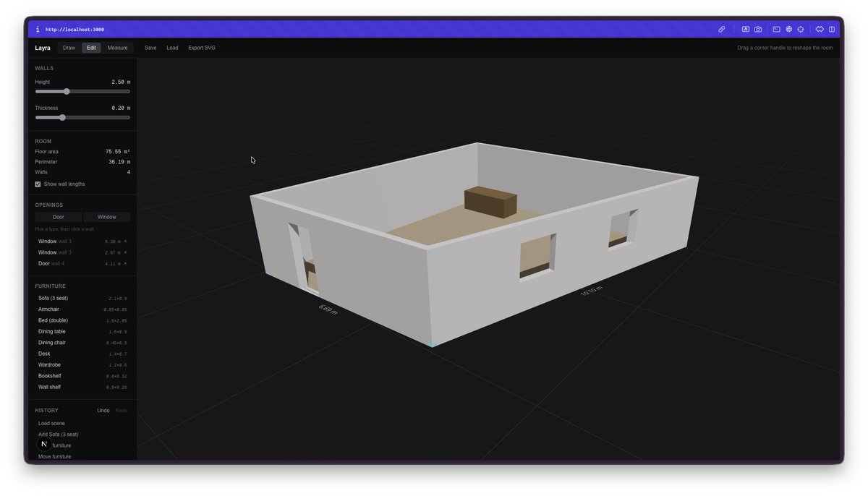868x496 pixels.
Task: Toggle Show wall lengths checkbox
Action: (38, 184)
